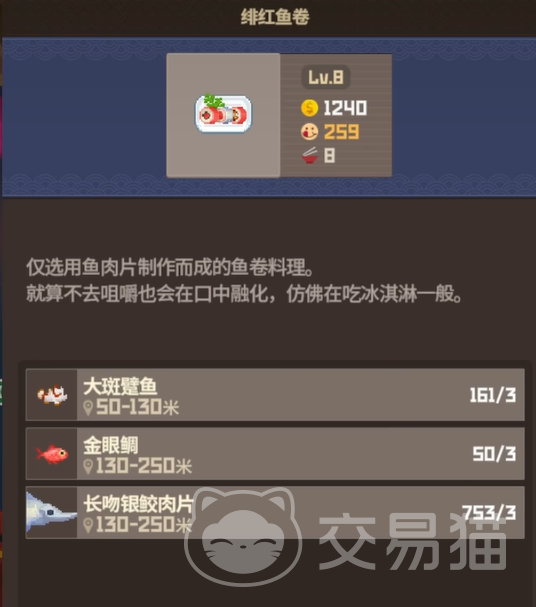Click the location pin in 金眼鲷 row
Image resolution: width=536 pixels, height=607 pixels.
click(x=88, y=466)
